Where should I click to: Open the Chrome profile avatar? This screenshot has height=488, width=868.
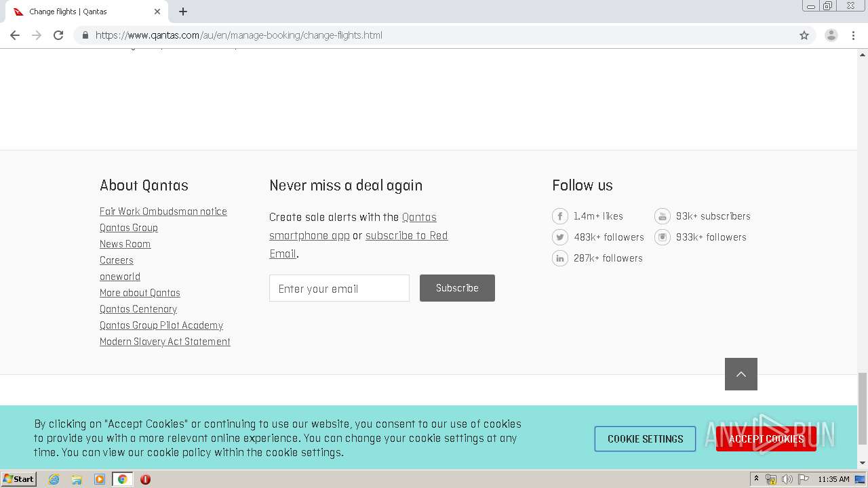831,35
